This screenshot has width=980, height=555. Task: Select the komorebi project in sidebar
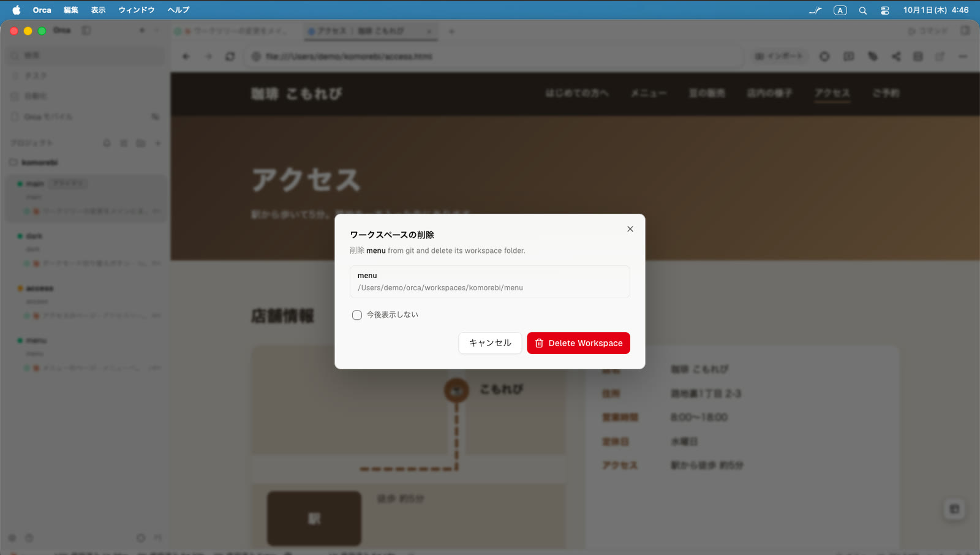39,162
